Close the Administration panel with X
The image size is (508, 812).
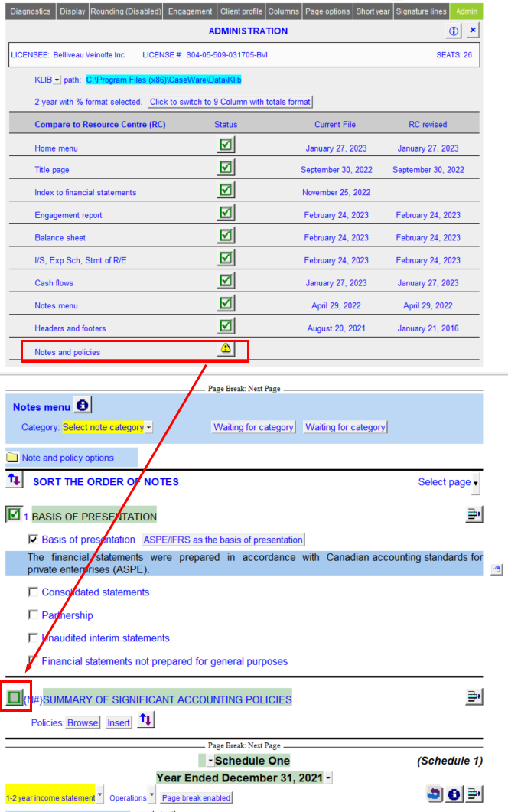(473, 30)
